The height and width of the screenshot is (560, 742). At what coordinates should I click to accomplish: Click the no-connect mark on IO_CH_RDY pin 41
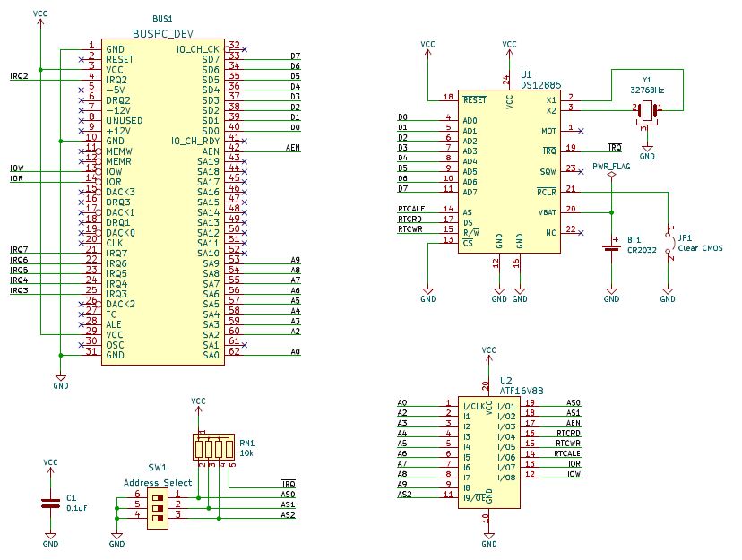tap(244, 141)
